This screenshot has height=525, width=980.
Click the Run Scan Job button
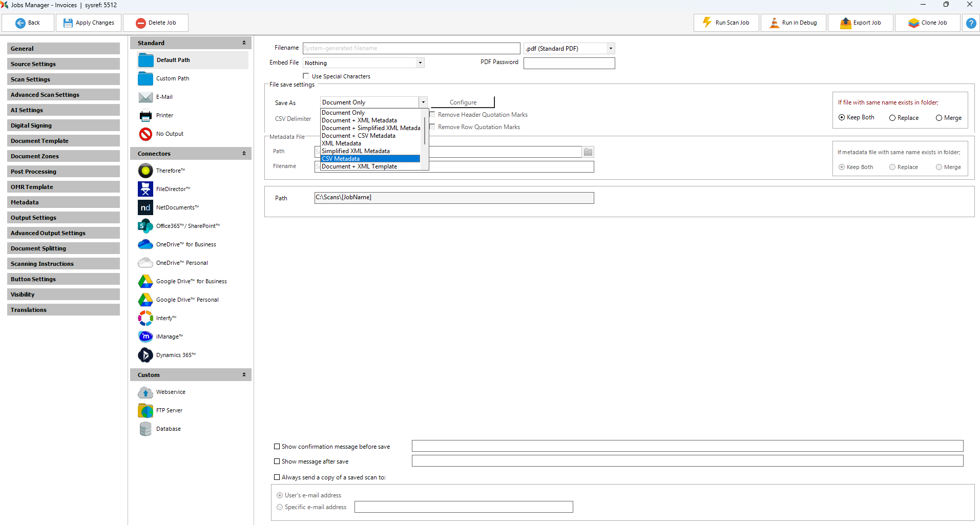click(x=726, y=23)
